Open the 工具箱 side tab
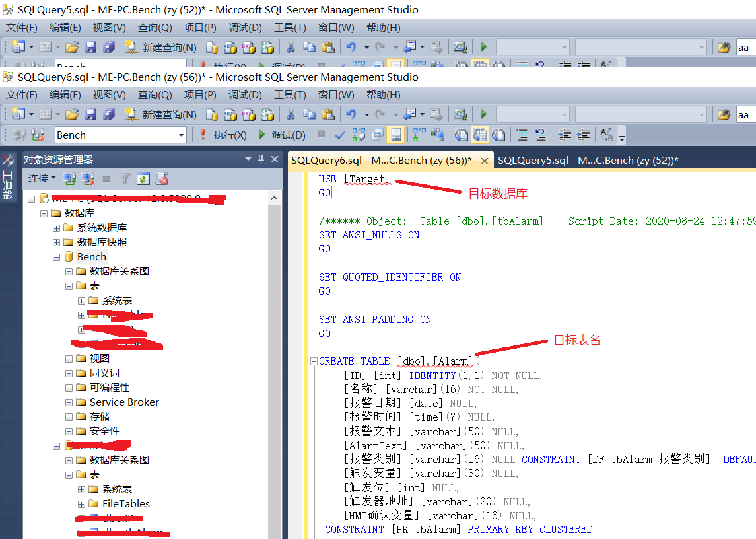The image size is (756, 539). point(8,178)
